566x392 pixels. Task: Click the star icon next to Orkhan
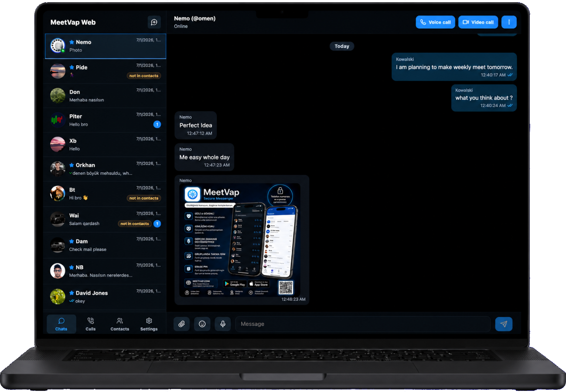coord(72,165)
